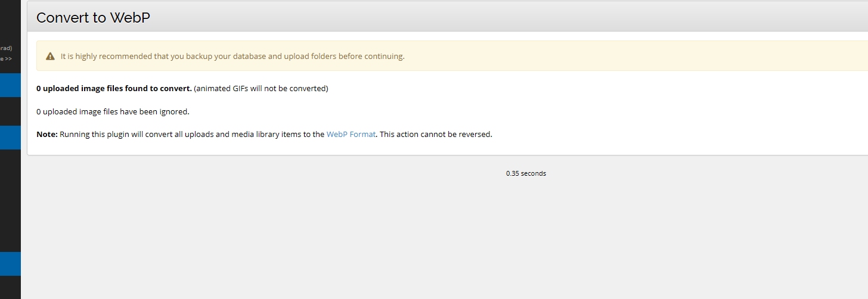Image resolution: width=868 pixels, height=299 pixels.
Task: Select the backup recommendation warning text
Action: pos(232,57)
